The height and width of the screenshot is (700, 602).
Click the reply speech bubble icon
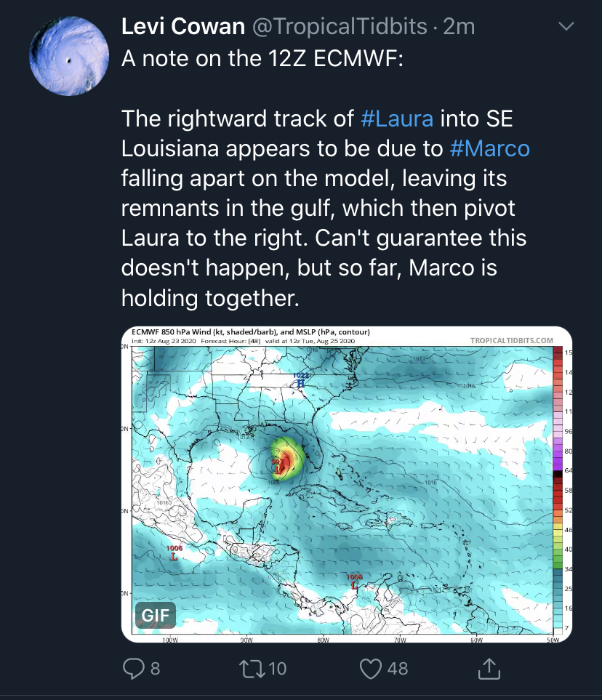[x=134, y=667]
